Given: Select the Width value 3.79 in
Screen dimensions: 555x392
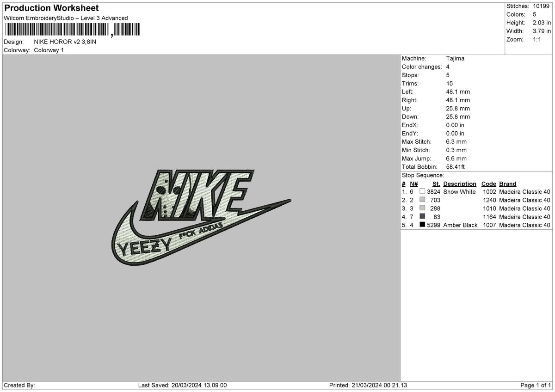Looking at the screenshot, I should [542, 31].
